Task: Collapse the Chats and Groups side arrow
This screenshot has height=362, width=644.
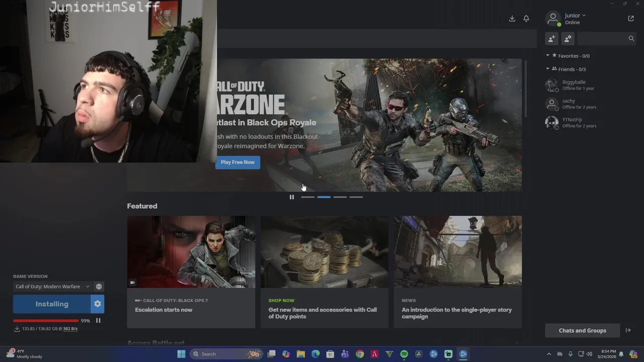Action: point(628,330)
